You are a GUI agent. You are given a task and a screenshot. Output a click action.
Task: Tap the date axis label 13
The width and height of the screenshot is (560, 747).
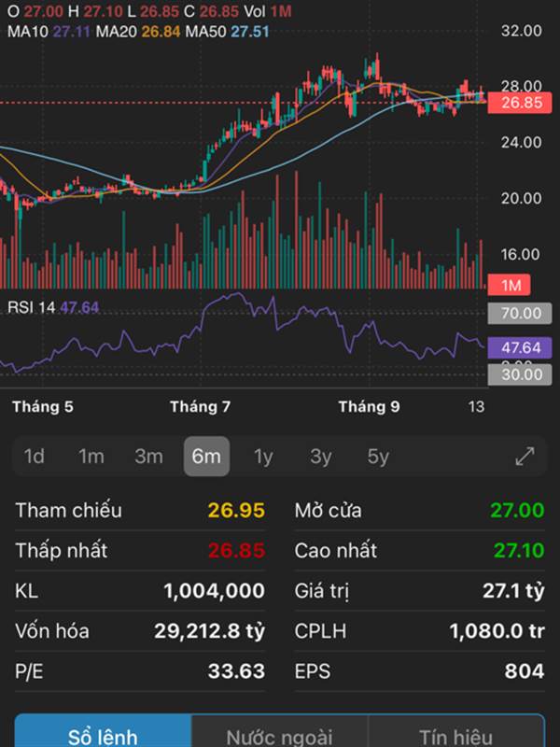coord(476,406)
